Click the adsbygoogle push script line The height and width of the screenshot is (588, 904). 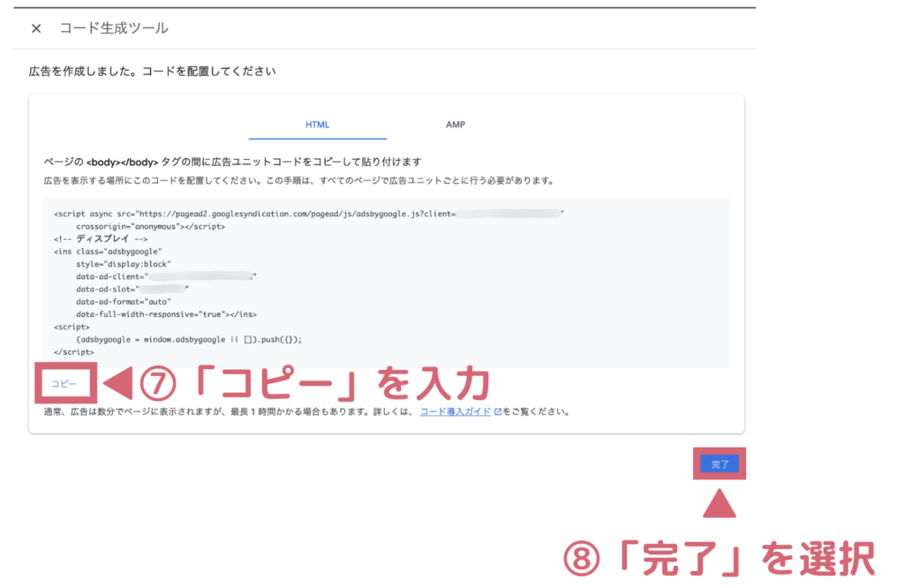(189, 339)
